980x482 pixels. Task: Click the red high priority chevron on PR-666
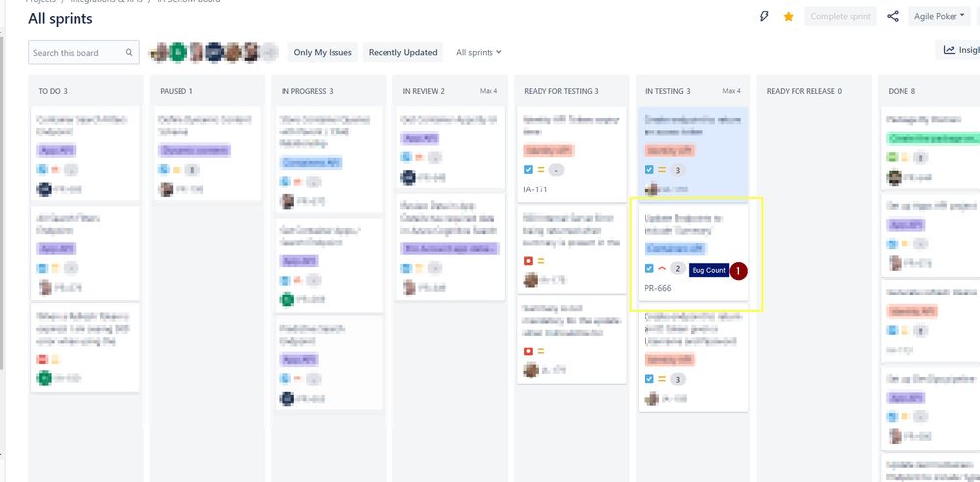662,269
